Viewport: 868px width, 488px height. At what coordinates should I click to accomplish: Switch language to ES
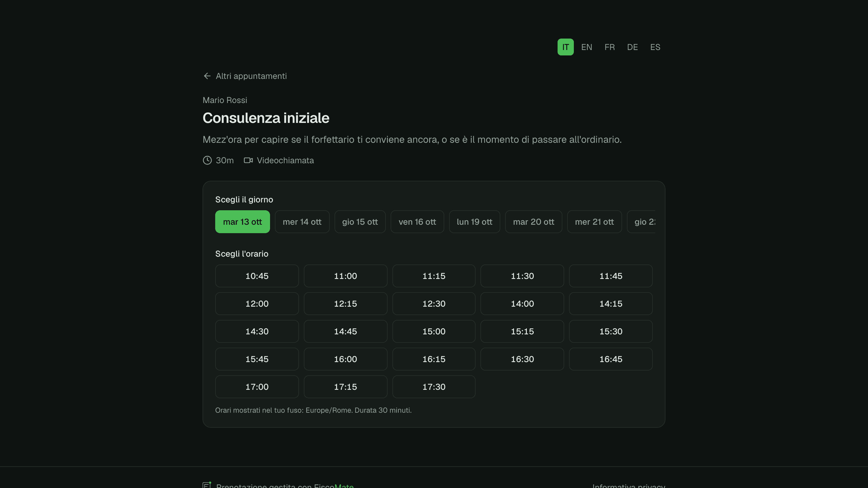point(656,47)
